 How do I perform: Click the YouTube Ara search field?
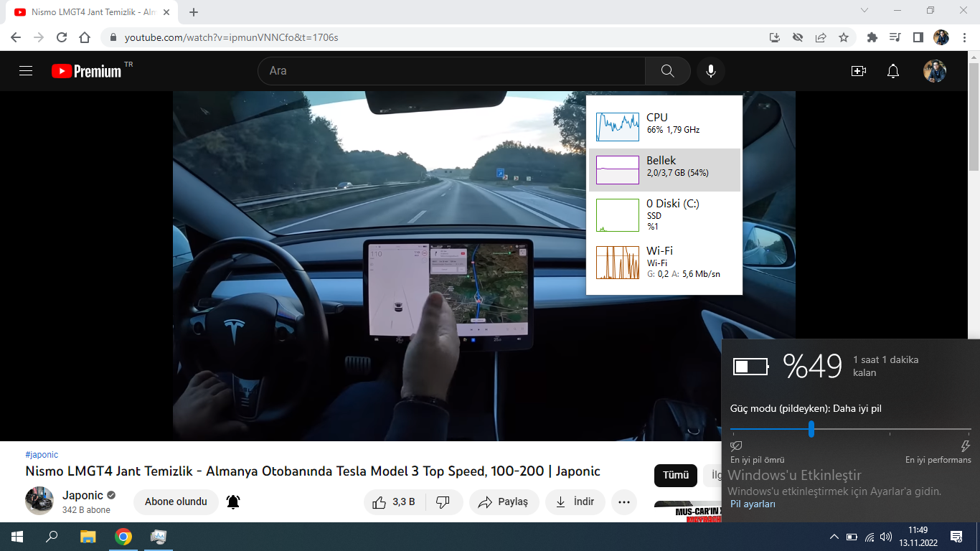451,71
